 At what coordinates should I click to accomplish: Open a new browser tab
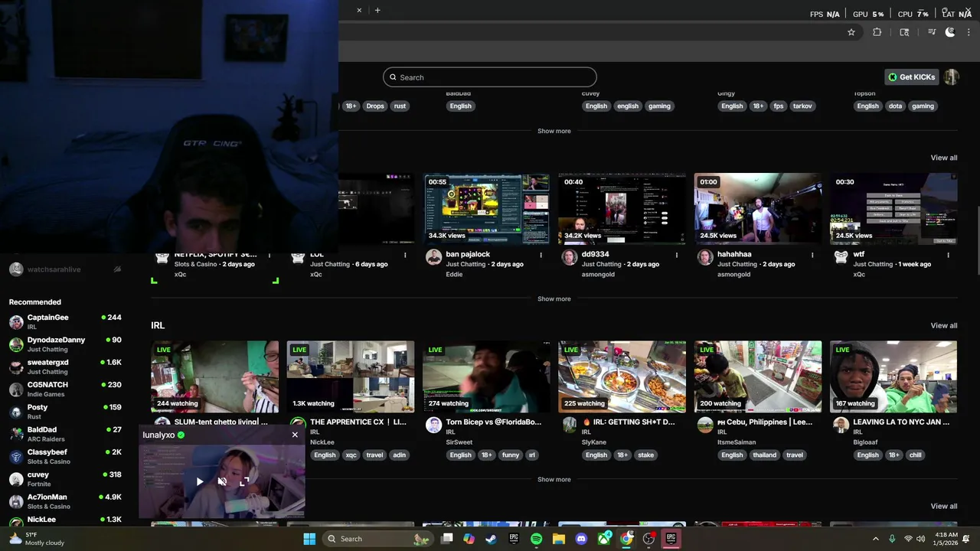point(377,10)
